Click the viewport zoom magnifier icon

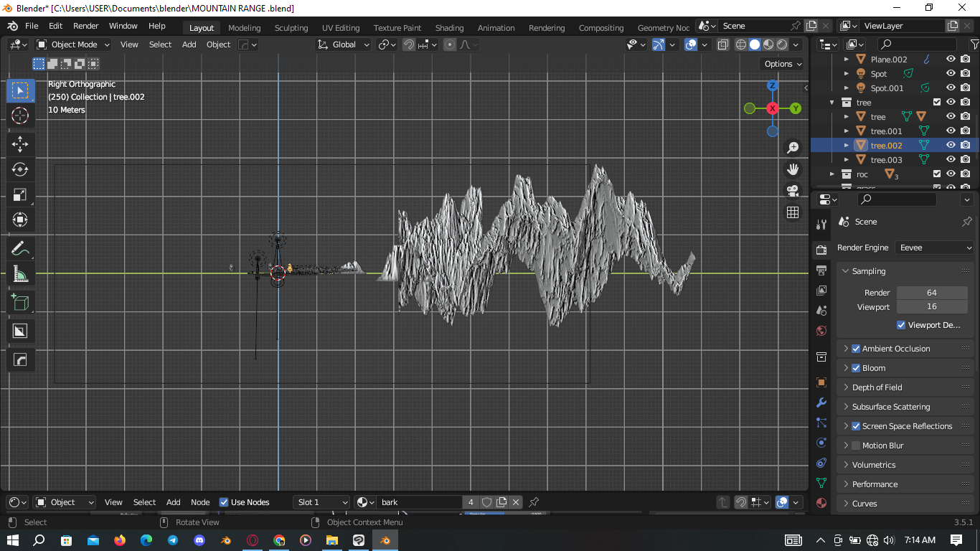pyautogui.click(x=793, y=148)
